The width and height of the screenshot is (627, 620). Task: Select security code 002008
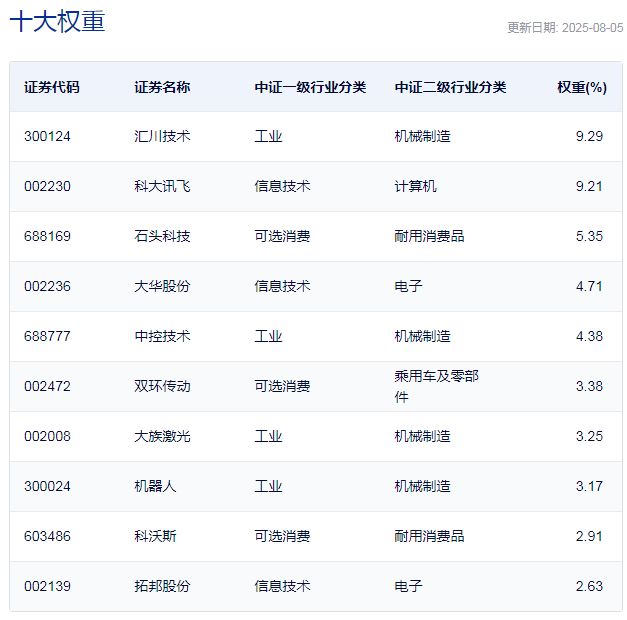point(47,436)
